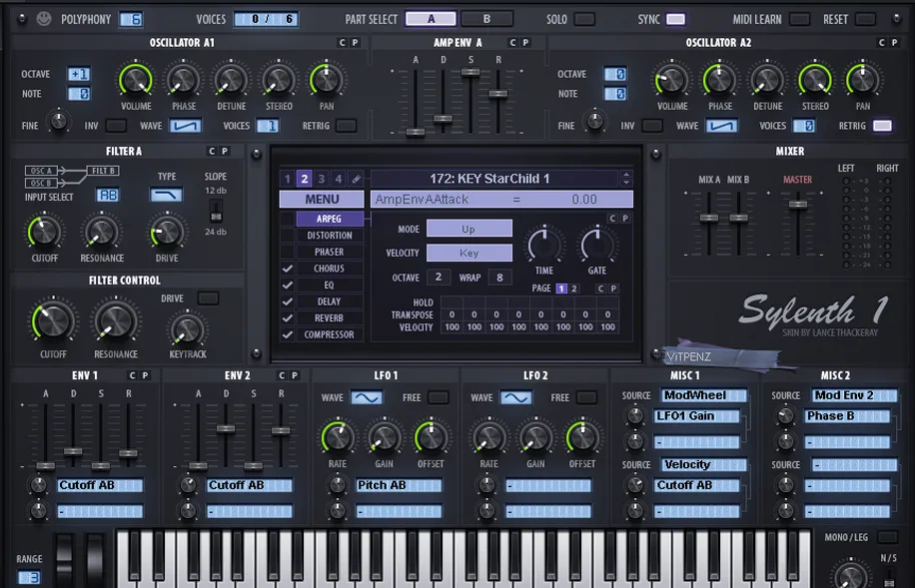Screen dimensions: 915x588
Task: Select the Arpeg effect tab
Action: coord(330,219)
